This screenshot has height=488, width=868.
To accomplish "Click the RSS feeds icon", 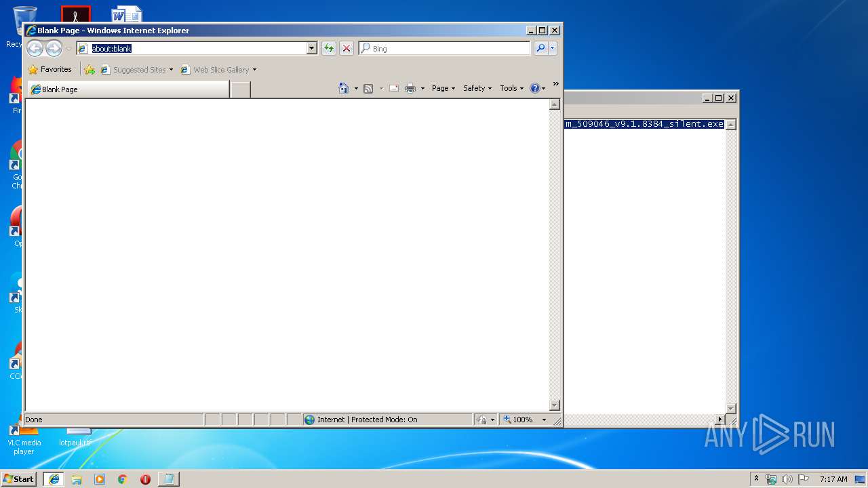I will point(368,88).
